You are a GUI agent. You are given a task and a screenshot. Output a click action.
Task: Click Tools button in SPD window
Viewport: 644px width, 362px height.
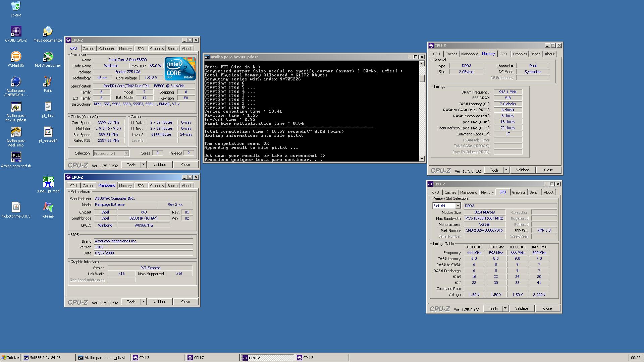pyautogui.click(x=493, y=308)
